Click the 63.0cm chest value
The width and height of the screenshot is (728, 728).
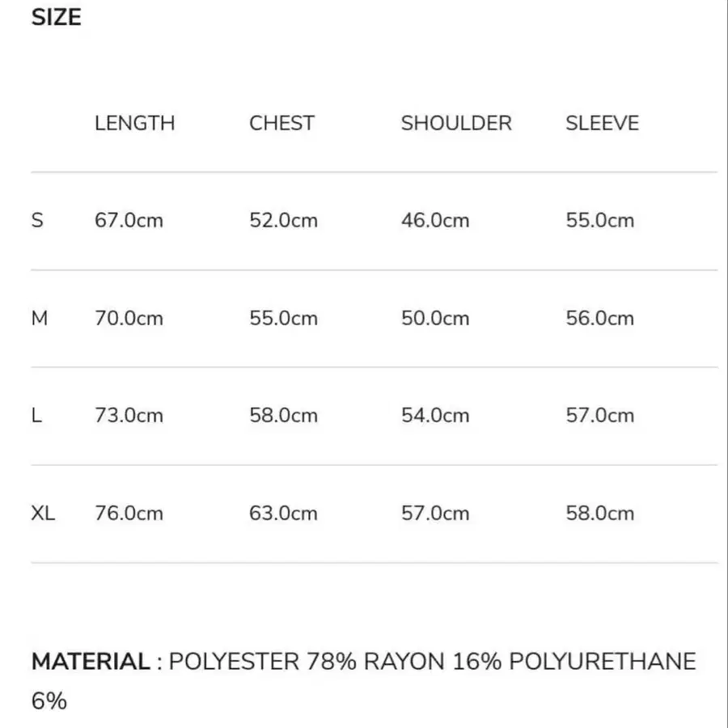tap(283, 513)
